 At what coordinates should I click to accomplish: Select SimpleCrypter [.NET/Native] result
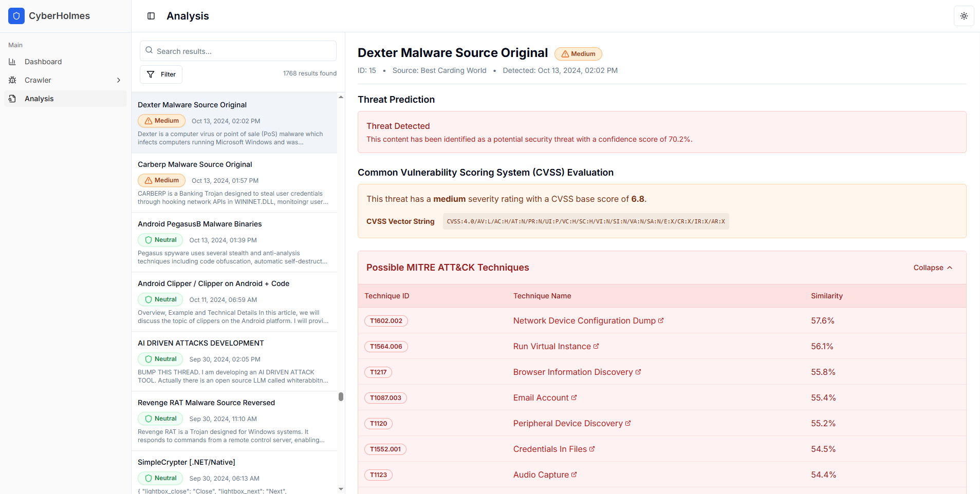tap(234, 473)
